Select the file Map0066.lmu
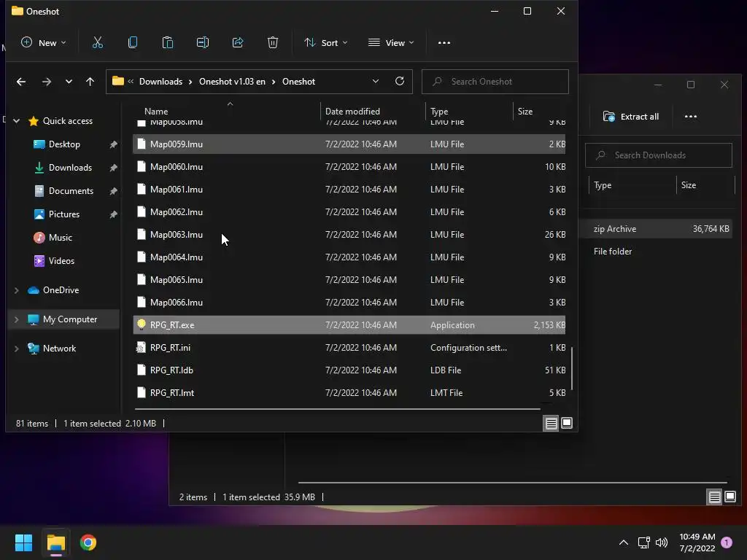The image size is (747, 560). click(x=349, y=303)
